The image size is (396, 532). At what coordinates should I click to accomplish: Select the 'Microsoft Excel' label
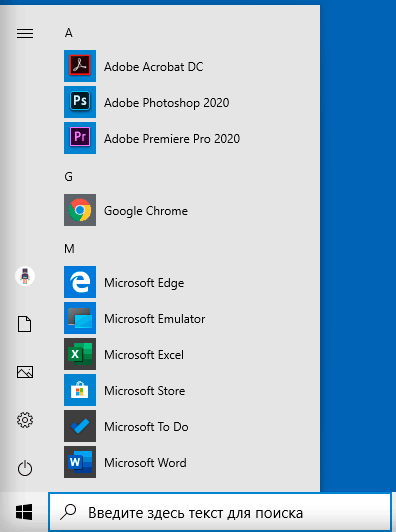pyautogui.click(x=144, y=355)
